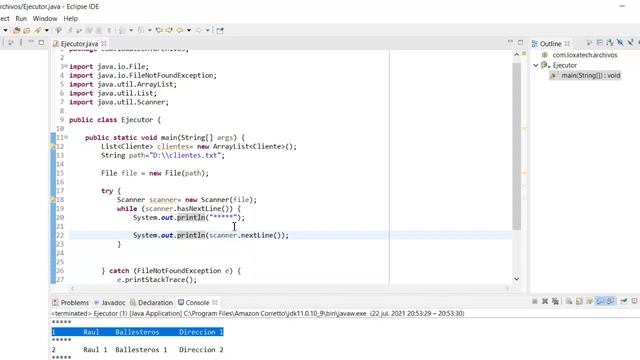Select main(String[]) : void in Outline

[585, 76]
